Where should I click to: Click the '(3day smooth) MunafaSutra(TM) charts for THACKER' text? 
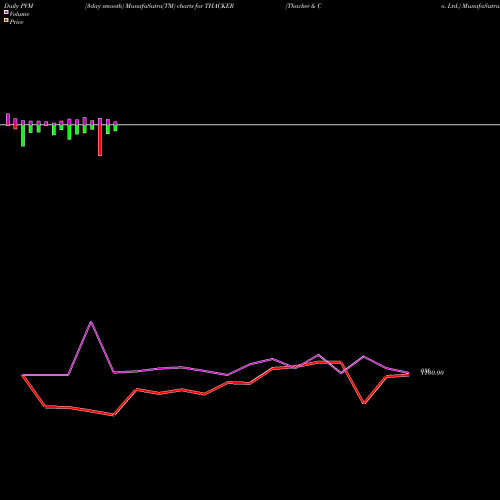point(159,6)
